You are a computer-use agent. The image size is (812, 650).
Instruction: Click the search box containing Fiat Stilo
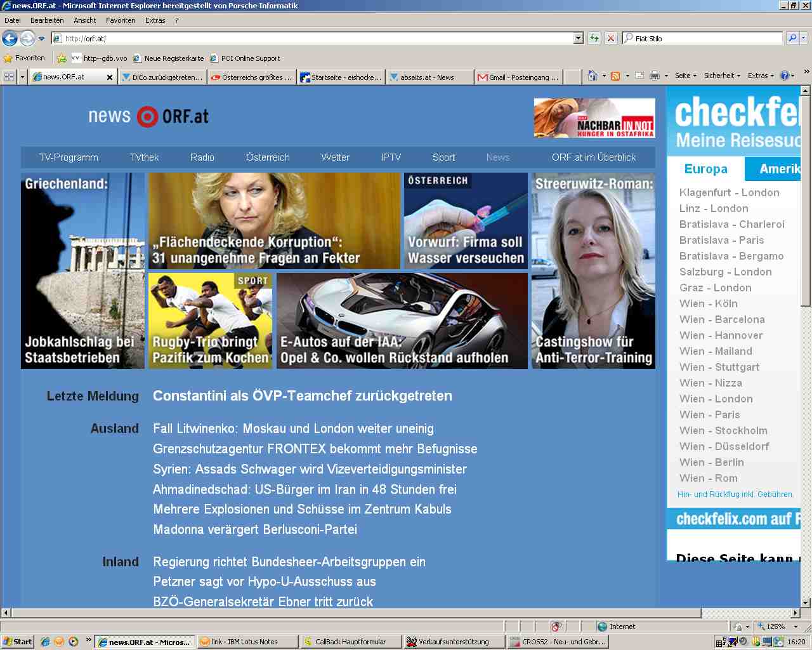702,39
